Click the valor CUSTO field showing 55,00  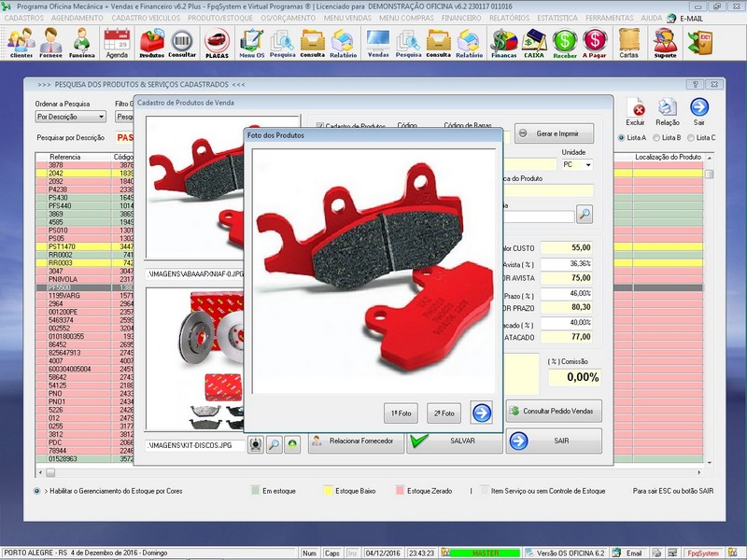click(x=567, y=247)
